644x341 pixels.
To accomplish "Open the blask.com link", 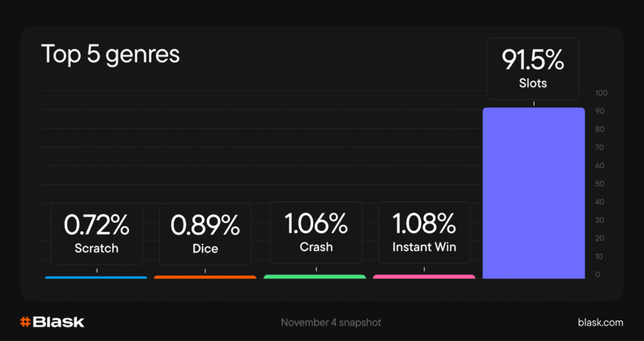I will pos(600,322).
